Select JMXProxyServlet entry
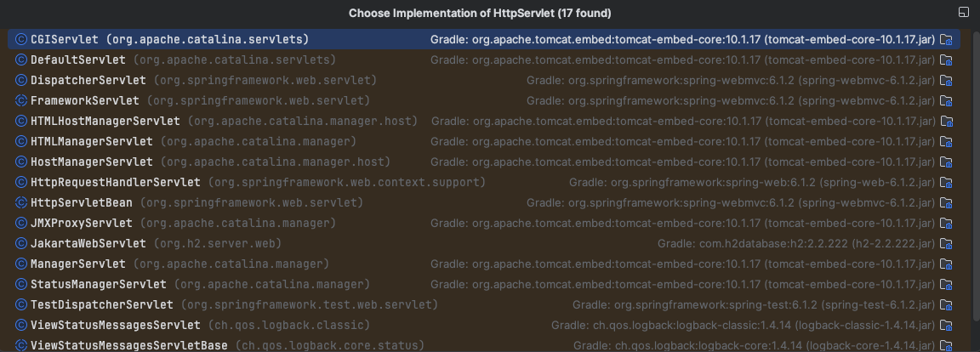The width and height of the screenshot is (980, 352). pos(485,223)
